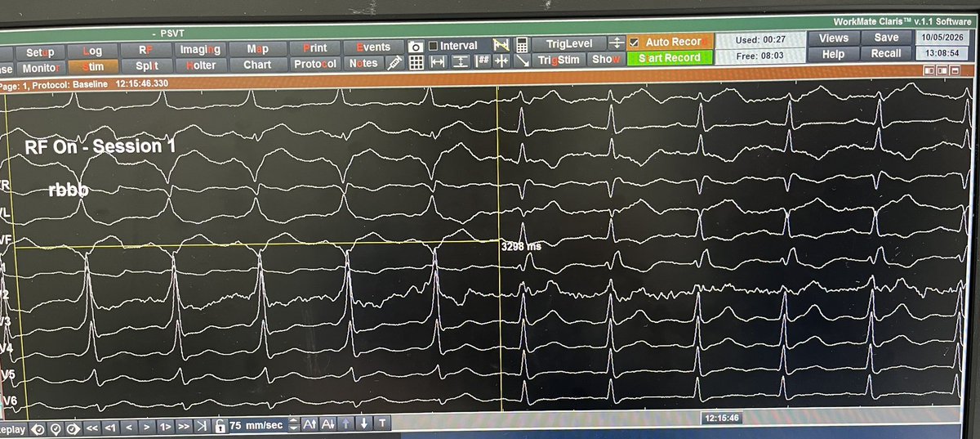The height and width of the screenshot is (439, 980).
Task: Select the diagonal arrow tool icon
Action: (522, 61)
